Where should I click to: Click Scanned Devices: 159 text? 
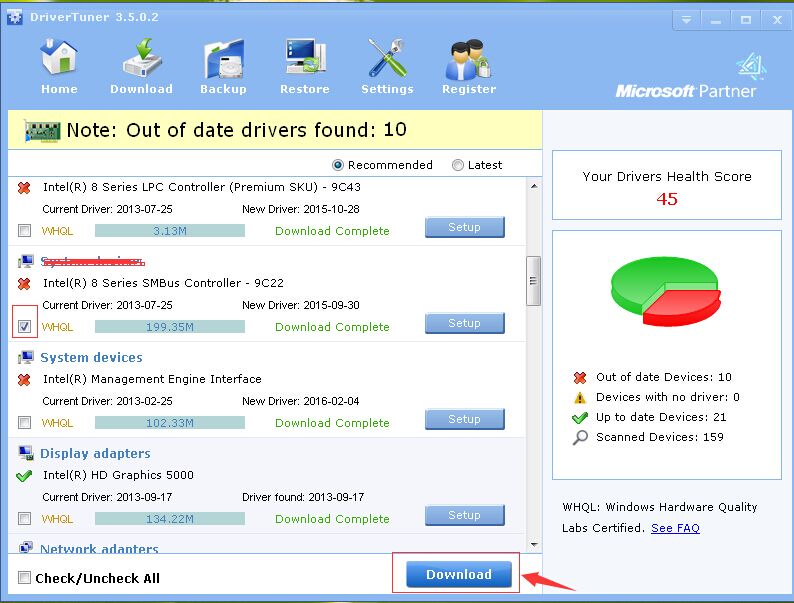[x=660, y=437]
